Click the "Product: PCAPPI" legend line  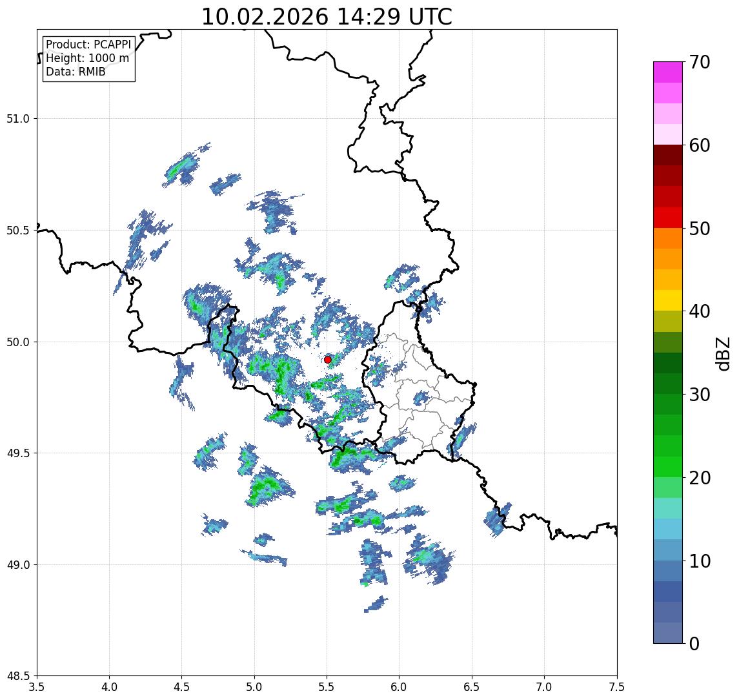88,45
